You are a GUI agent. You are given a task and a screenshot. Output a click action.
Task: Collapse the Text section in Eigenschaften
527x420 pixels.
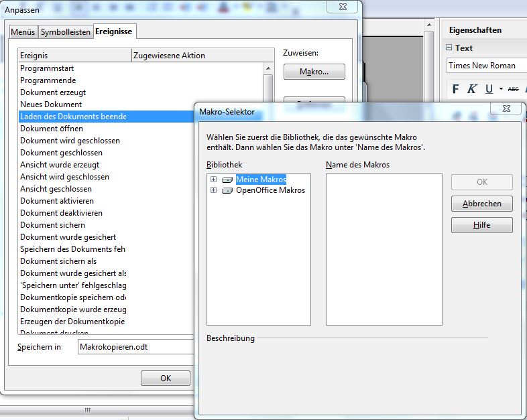point(449,48)
